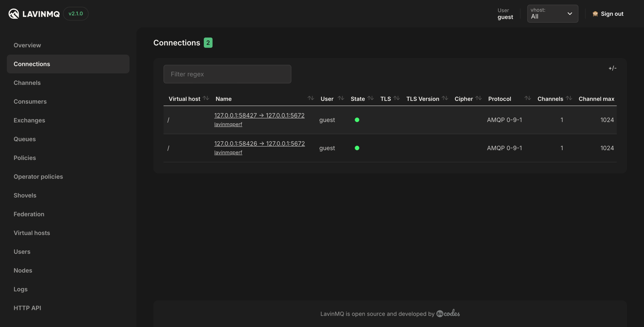
Task: Click AMQP 0-9-1 in 58426 row
Action: [x=504, y=148]
